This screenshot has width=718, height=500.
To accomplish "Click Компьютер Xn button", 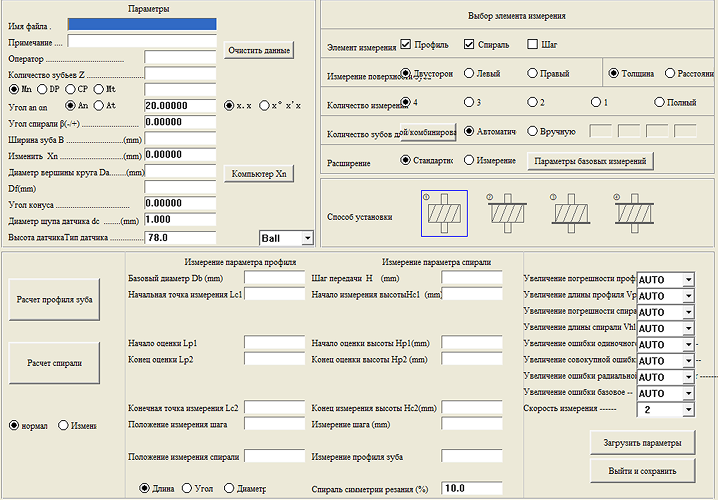I will (x=259, y=174).
